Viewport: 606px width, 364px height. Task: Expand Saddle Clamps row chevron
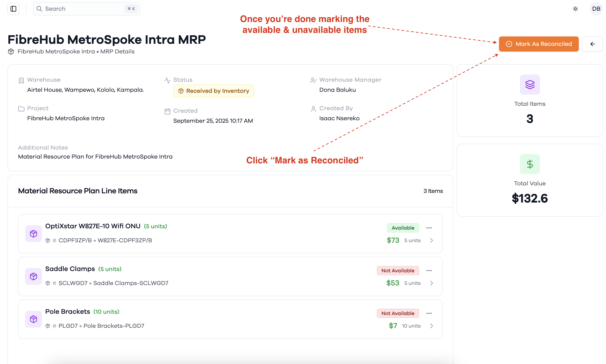coord(431,283)
